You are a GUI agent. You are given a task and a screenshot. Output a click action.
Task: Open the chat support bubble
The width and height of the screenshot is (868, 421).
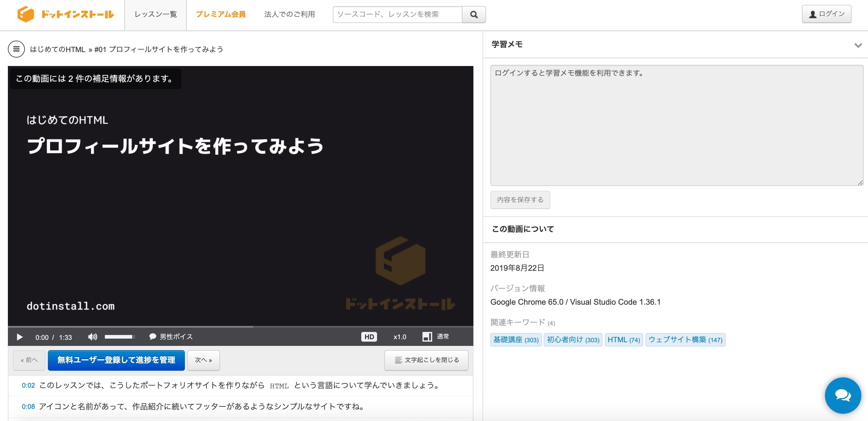click(x=843, y=395)
